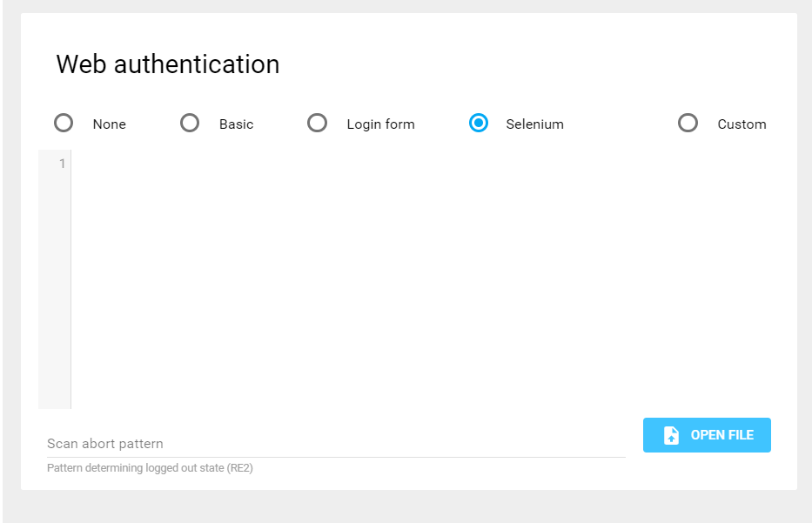Image resolution: width=812 pixels, height=523 pixels.
Task: Click the RE2 pattern helper text
Action: [149, 467]
